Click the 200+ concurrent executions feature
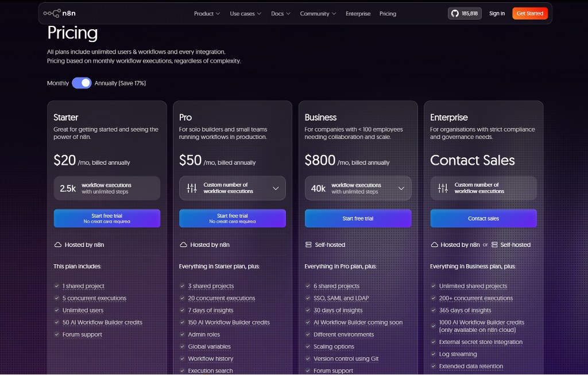The width and height of the screenshot is (588, 375). (476, 298)
